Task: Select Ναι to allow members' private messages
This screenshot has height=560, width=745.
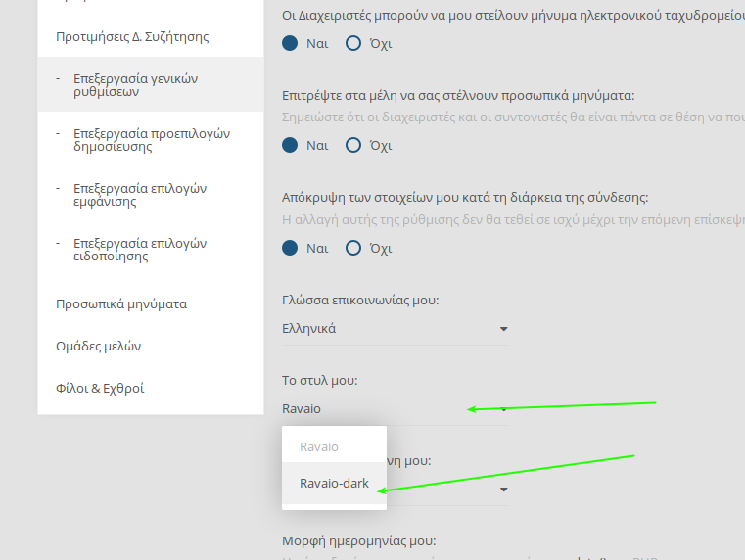Action: (x=290, y=145)
